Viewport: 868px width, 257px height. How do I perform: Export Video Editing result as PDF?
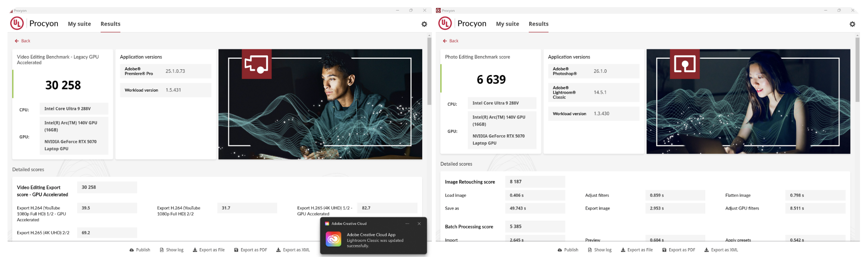pyautogui.click(x=250, y=250)
